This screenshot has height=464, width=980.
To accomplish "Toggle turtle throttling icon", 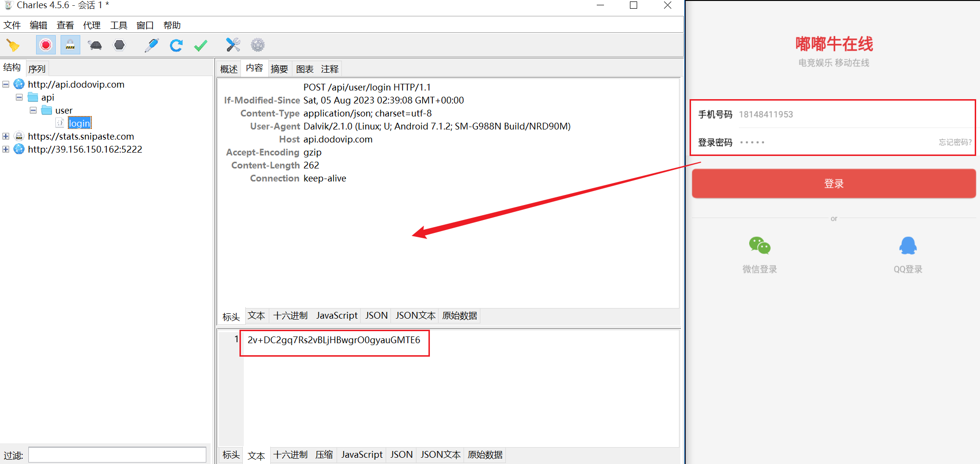I will [x=95, y=45].
